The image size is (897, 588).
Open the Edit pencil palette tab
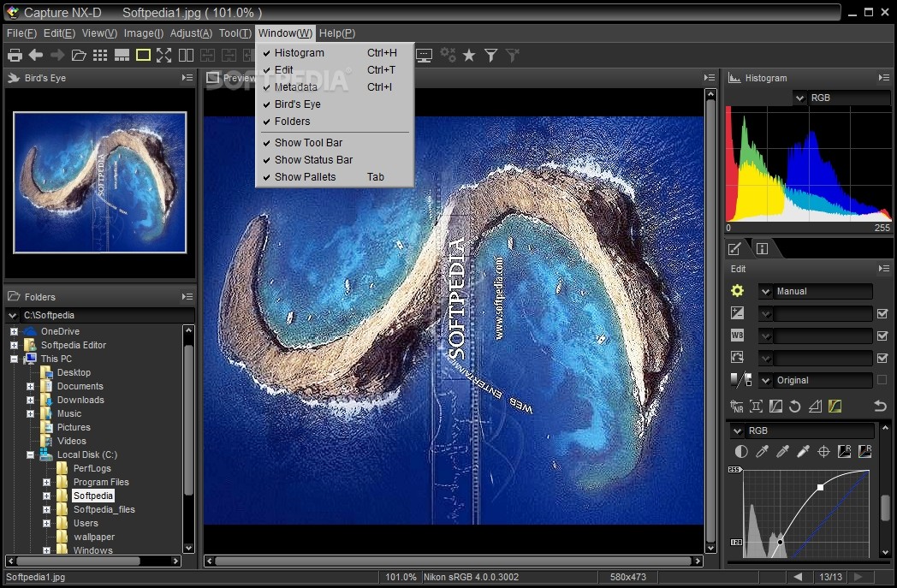pyautogui.click(x=734, y=249)
